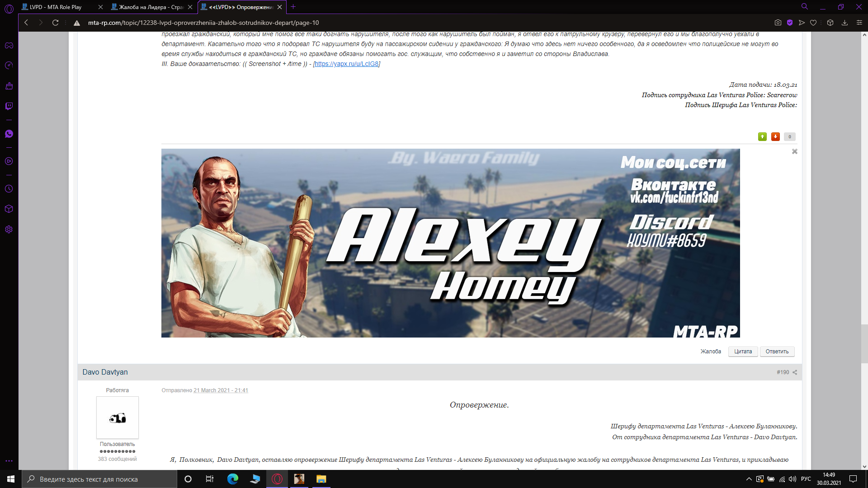Open GX Corner gamepad icon
The width and height of the screenshot is (868, 488).
9,46
